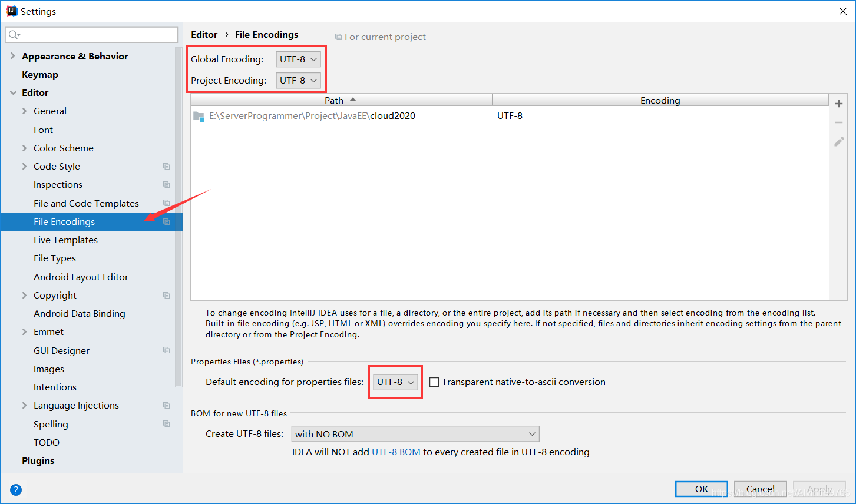
Task: Click project-level icon beside Code Style
Action: click(x=167, y=167)
